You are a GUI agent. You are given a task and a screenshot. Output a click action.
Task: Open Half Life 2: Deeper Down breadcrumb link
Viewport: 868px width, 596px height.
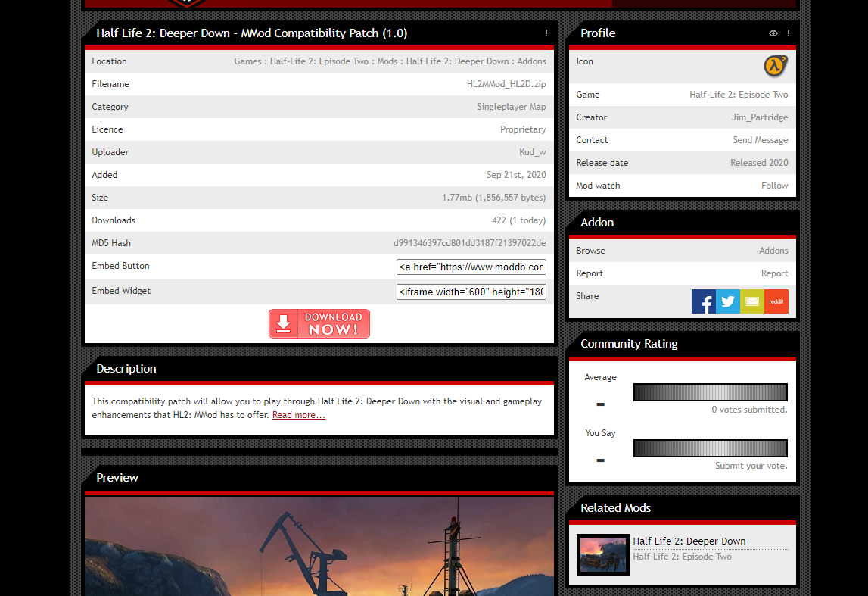click(457, 61)
